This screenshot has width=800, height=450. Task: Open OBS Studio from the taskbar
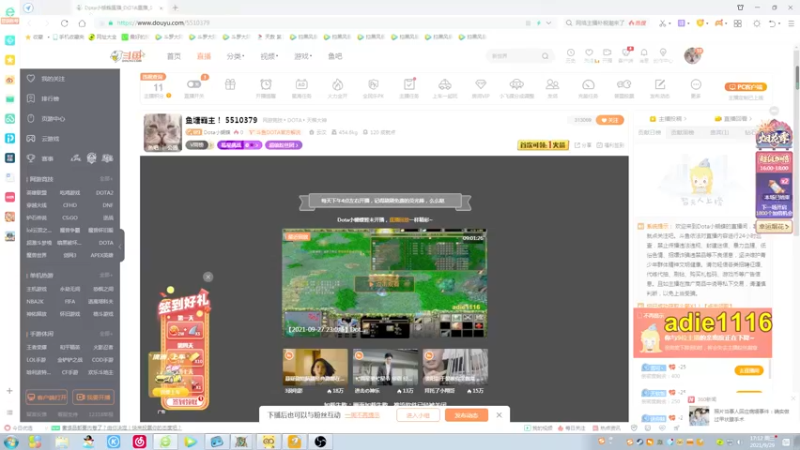pos(320,441)
